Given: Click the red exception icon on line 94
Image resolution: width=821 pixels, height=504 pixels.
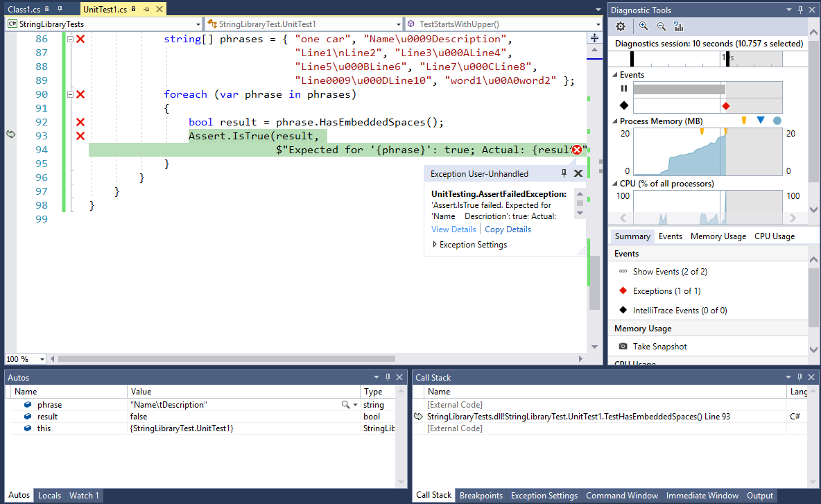Looking at the screenshot, I should click(577, 148).
